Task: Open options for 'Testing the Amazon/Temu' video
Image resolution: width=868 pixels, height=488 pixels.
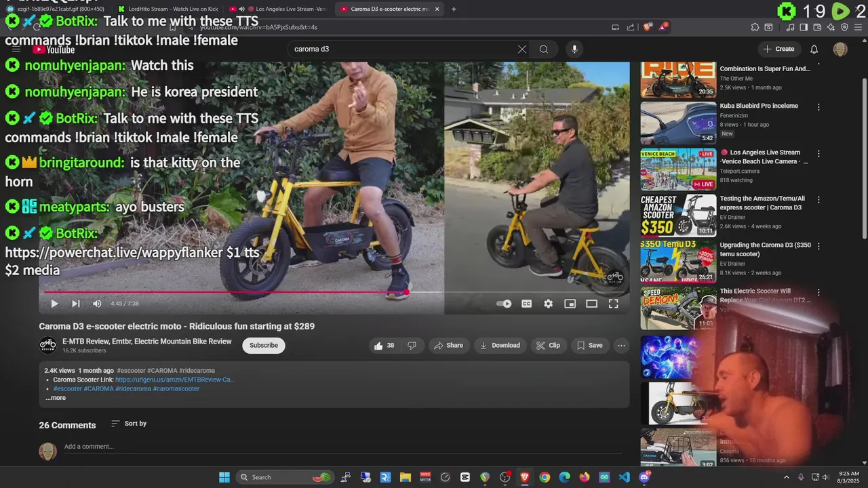Action: (x=818, y=200)
